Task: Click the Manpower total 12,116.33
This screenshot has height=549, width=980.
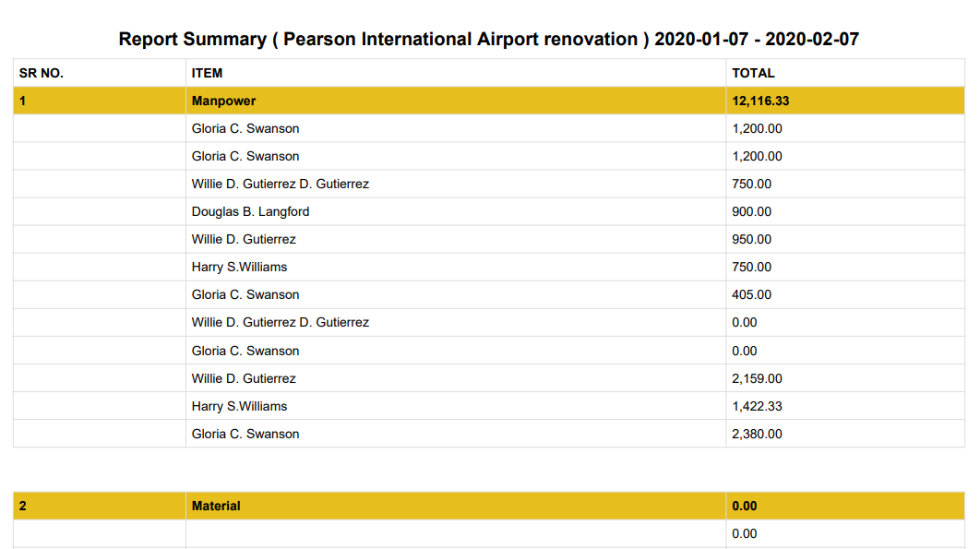Action: coord(760,101)
